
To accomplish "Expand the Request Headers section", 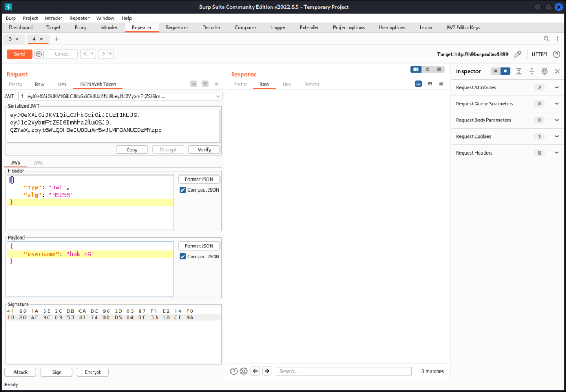I will pyautogui.click(x=507, y=153).
